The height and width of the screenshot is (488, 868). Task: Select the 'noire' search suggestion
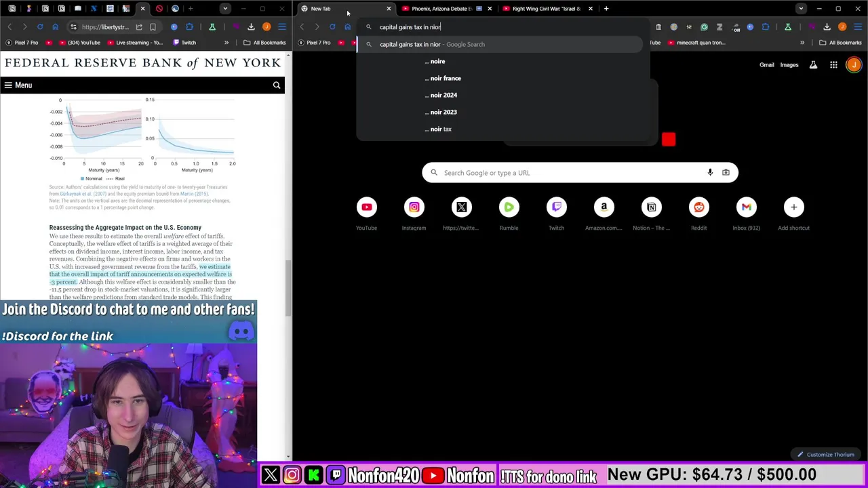click(x=500, y=61)
